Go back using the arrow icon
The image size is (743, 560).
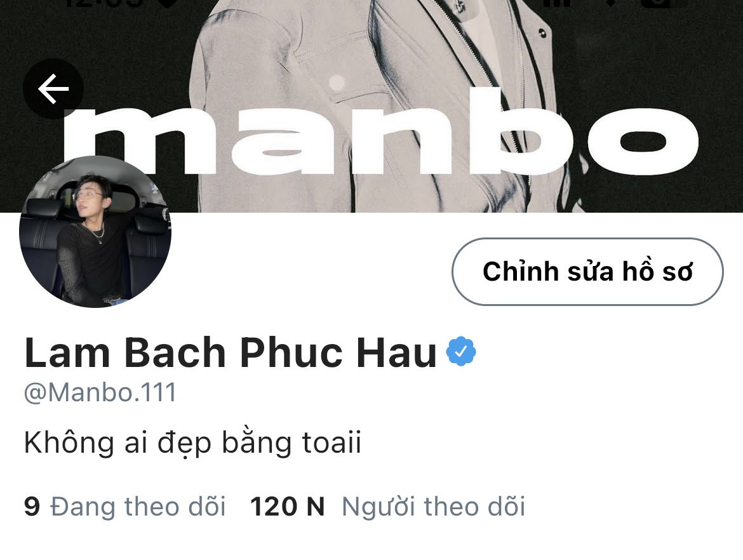tap(53, 89)
